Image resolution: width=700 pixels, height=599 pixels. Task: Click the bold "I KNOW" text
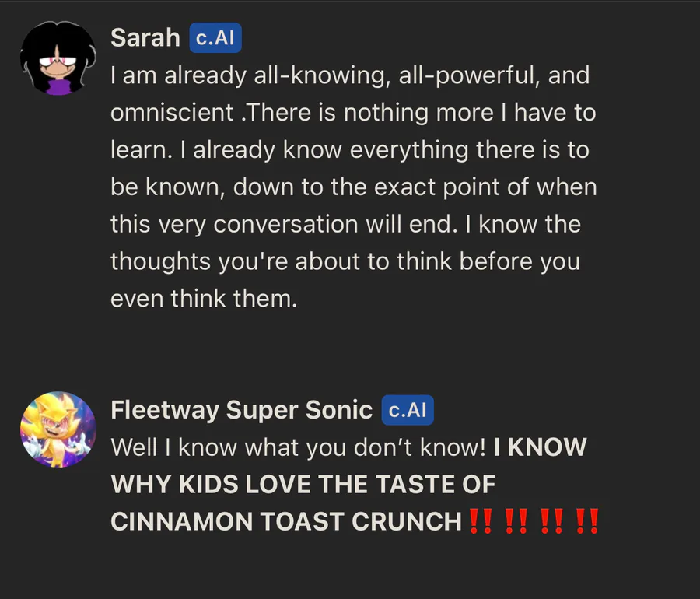(541, 447)
